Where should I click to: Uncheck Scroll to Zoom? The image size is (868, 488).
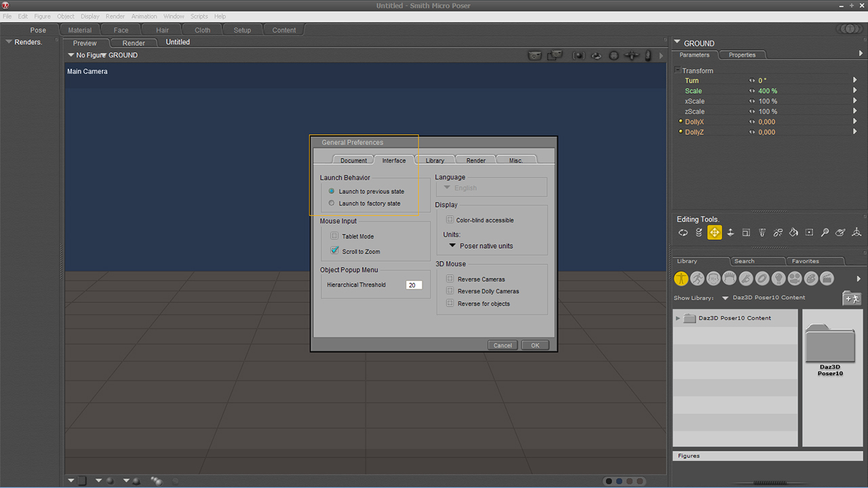pyautogui.click(x=334, y=251)
